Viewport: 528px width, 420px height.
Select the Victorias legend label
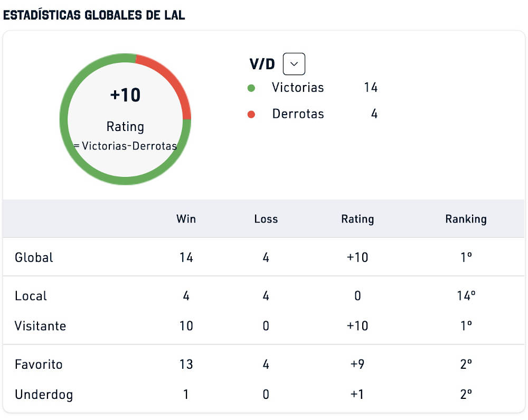tap(298, 88)
